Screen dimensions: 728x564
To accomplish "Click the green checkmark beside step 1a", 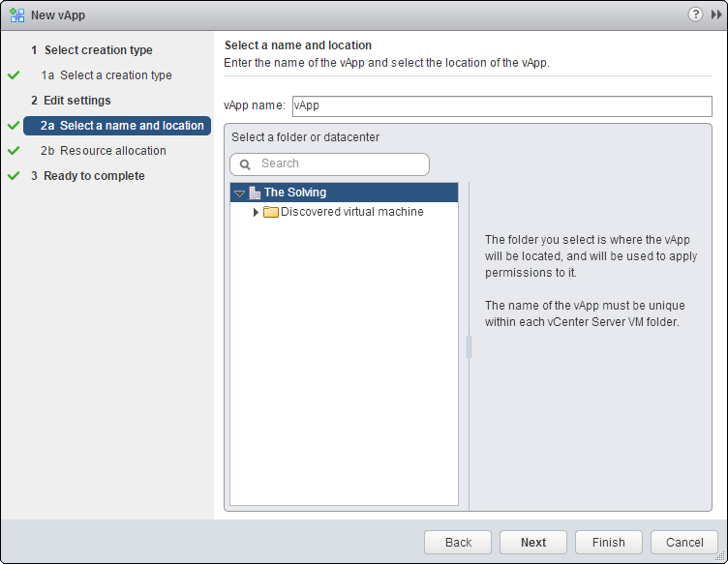I will tap(14, 74).
